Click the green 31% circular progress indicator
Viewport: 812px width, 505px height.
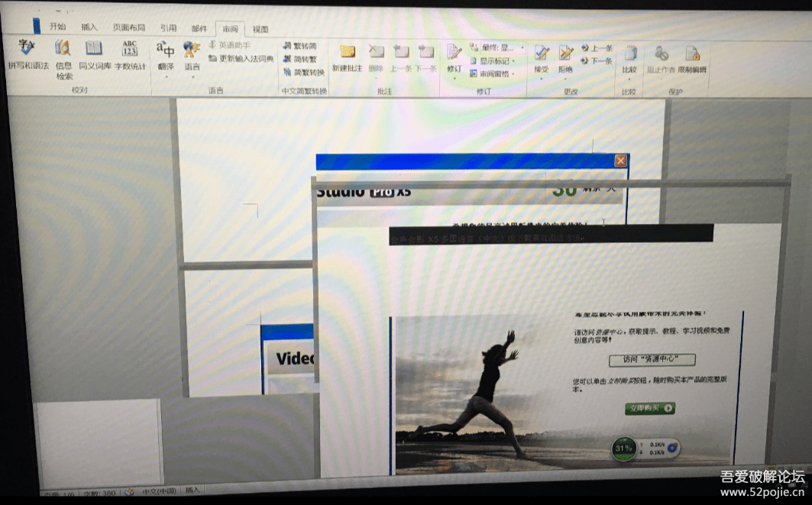623,448
